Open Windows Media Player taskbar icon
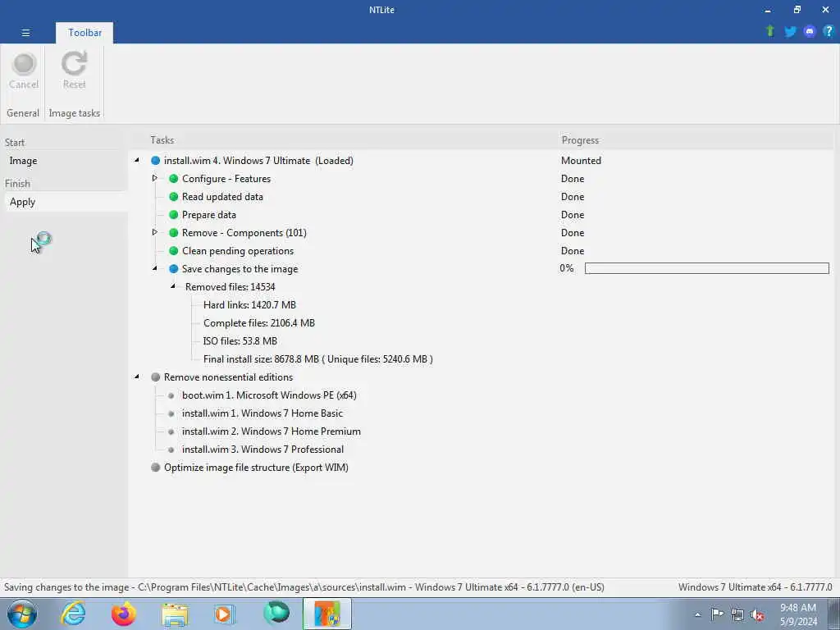This screenshot has height=630, width=840. 226,614
